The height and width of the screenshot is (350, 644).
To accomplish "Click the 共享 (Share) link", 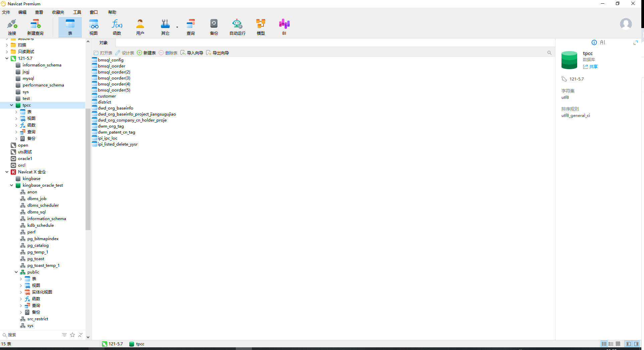I will click(590, 67).
